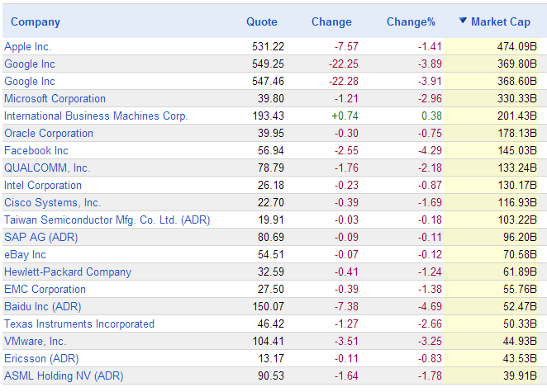This screenshot has width=547, height=392.
Task: Select Cisco change percent -1.69
Action: tap(430, 203)
